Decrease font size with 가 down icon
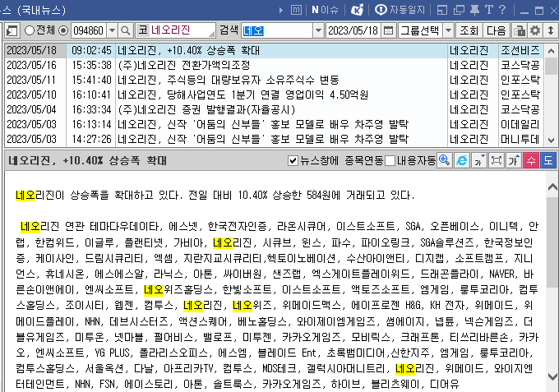This screenshot has width=559, height=392. click(478, 160)
